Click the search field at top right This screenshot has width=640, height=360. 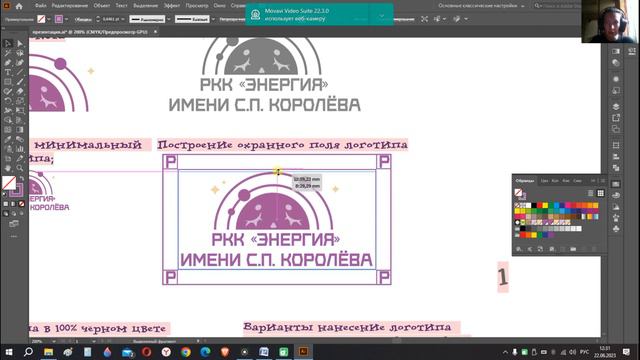[557, 6]
